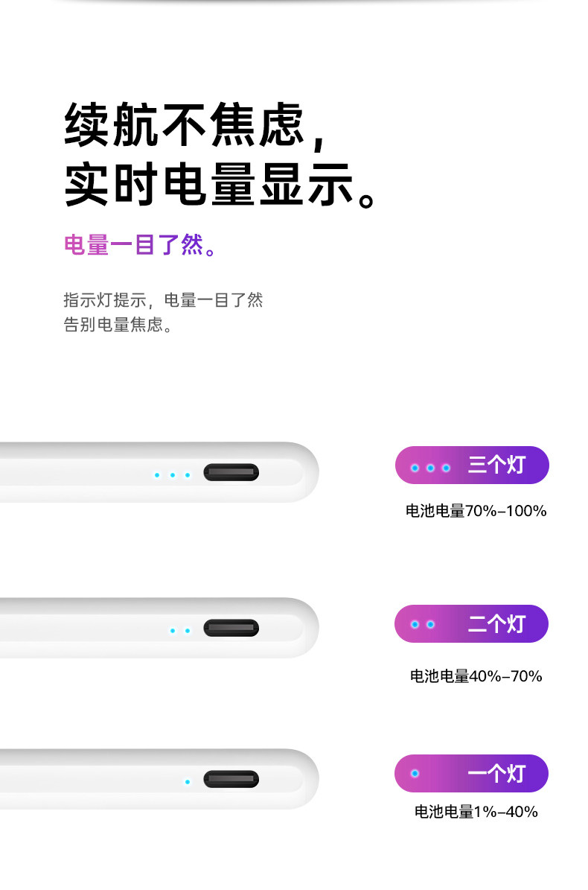
Task: Select the 三个灯 badge label
Action: [x=496, y=465]
